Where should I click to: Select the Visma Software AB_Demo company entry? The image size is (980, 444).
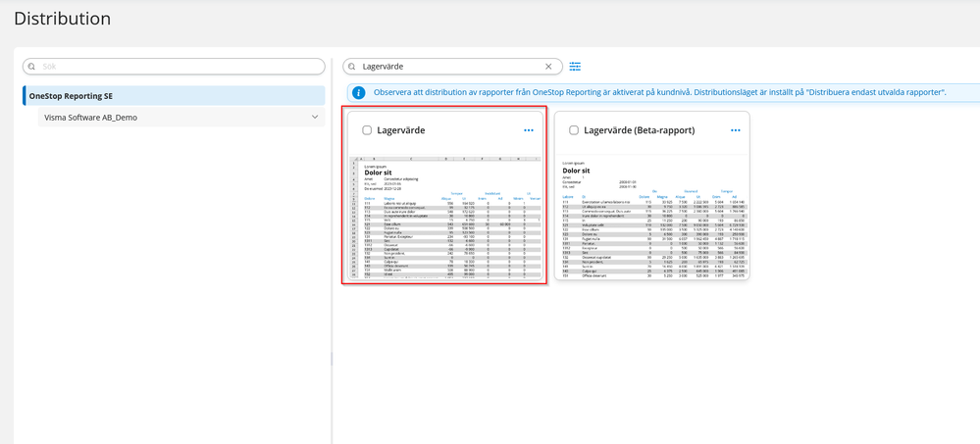point(90,118)
